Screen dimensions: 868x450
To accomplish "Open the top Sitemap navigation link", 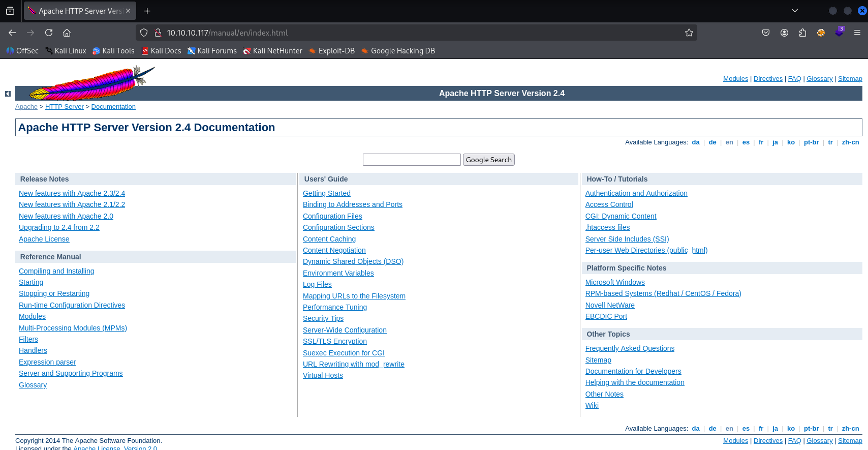I will [x=850, y=79].
